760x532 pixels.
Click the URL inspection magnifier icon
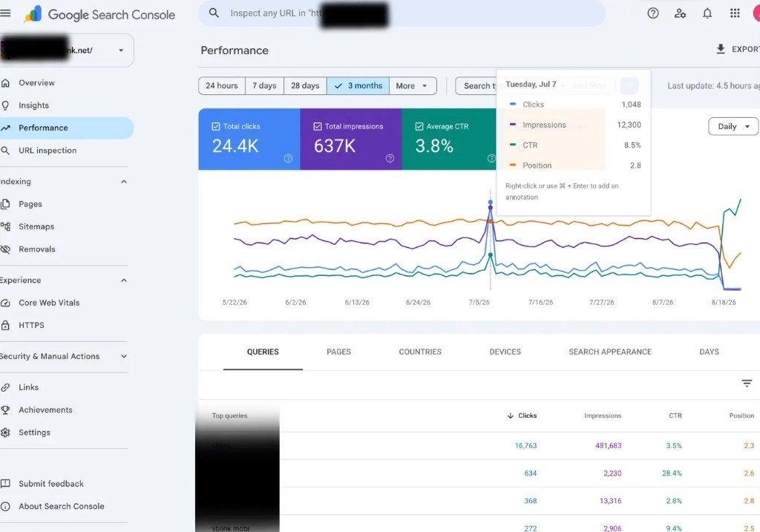[x=5, y=150]
